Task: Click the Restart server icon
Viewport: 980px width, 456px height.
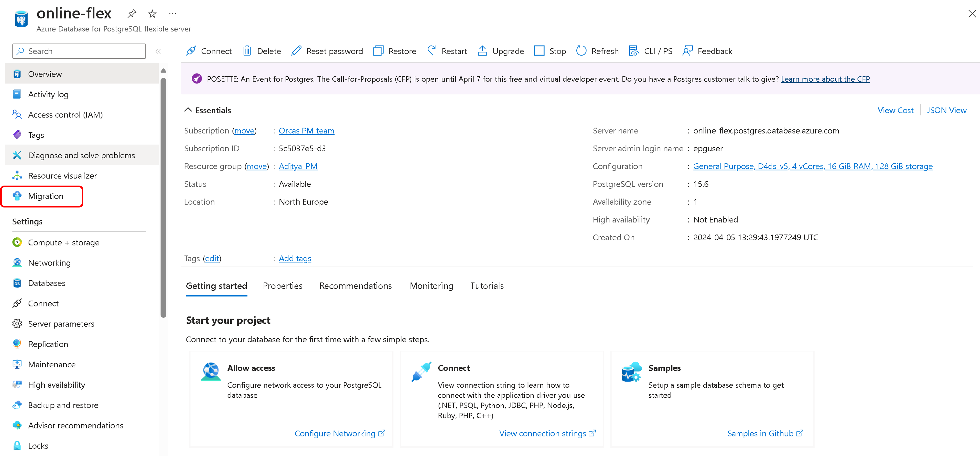Action: tap(432, 50)
